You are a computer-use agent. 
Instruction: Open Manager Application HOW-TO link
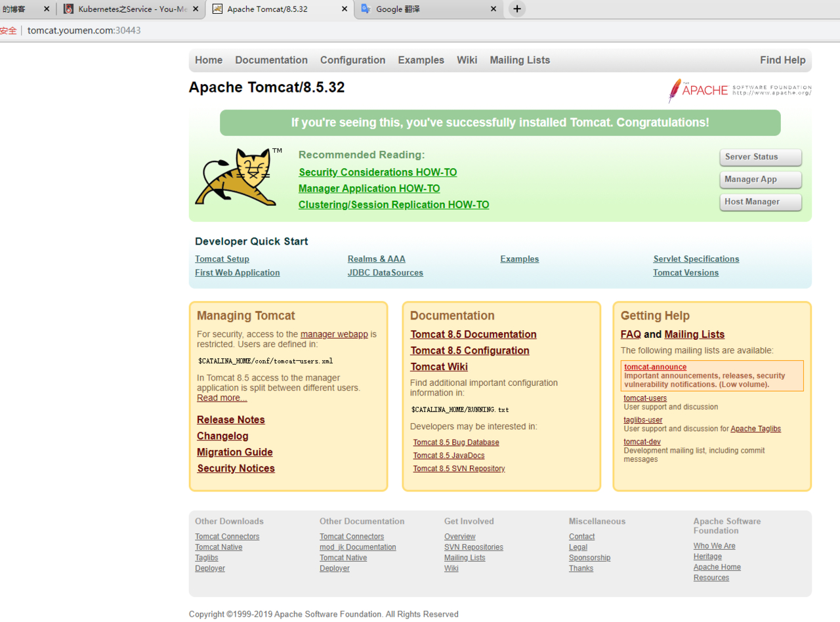pyautogui.click(x=369, y=188)
